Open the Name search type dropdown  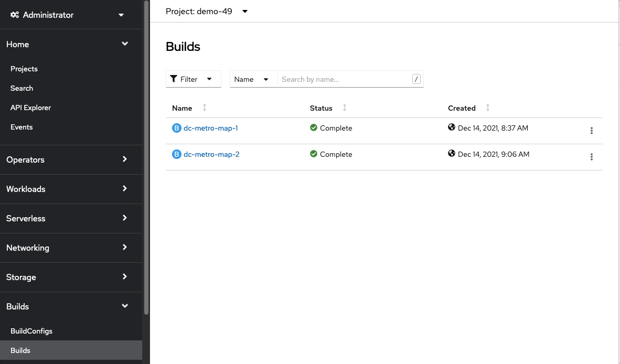(x=254, y=79)
